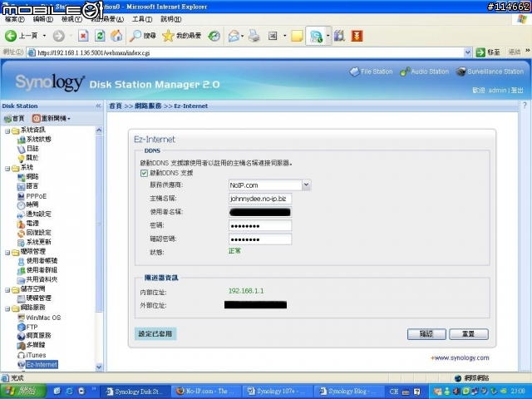Viewport: 532px width, 399px height.
Task: Collapse the 網路服務 tree folder
Action: [7, 308]
